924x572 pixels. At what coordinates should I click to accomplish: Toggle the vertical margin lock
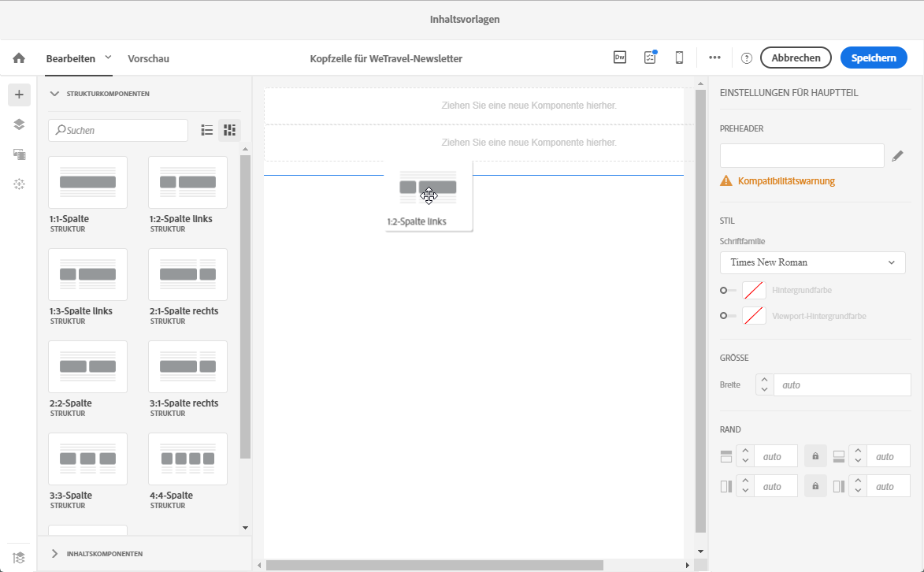815,456
